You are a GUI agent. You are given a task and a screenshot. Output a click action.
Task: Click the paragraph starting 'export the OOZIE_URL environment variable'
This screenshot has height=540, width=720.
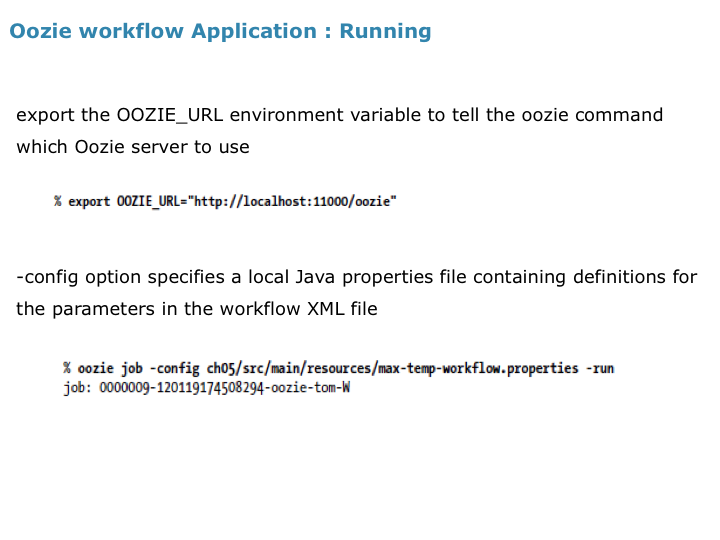339,131
